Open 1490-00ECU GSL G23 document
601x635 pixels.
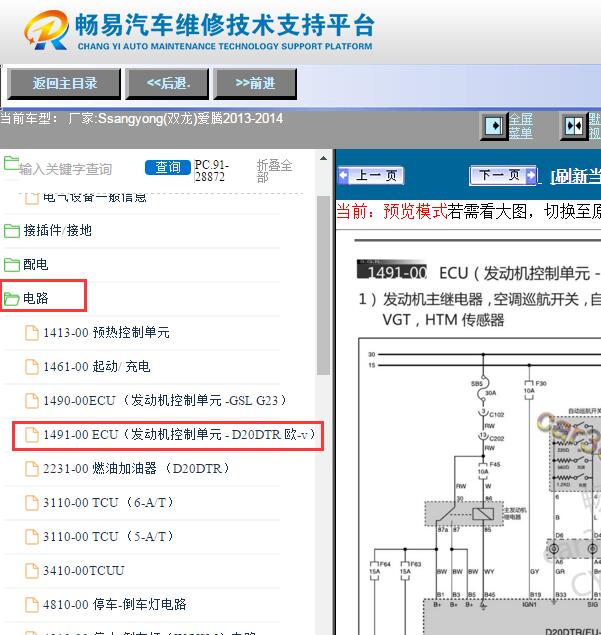tap(164, 401)
